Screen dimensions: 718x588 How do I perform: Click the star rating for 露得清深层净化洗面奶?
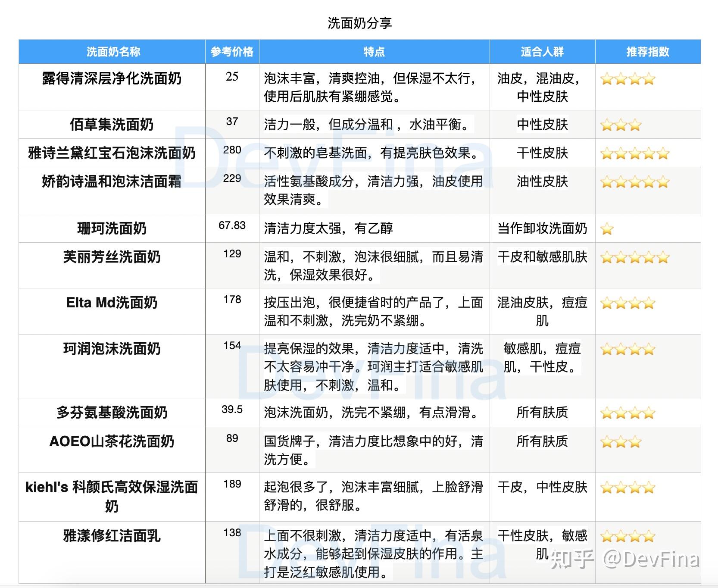click(x=628, y=79)
